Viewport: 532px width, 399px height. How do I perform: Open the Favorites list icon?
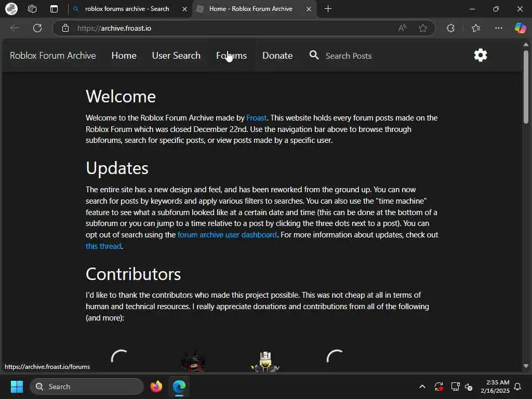[x=476, y=28]
